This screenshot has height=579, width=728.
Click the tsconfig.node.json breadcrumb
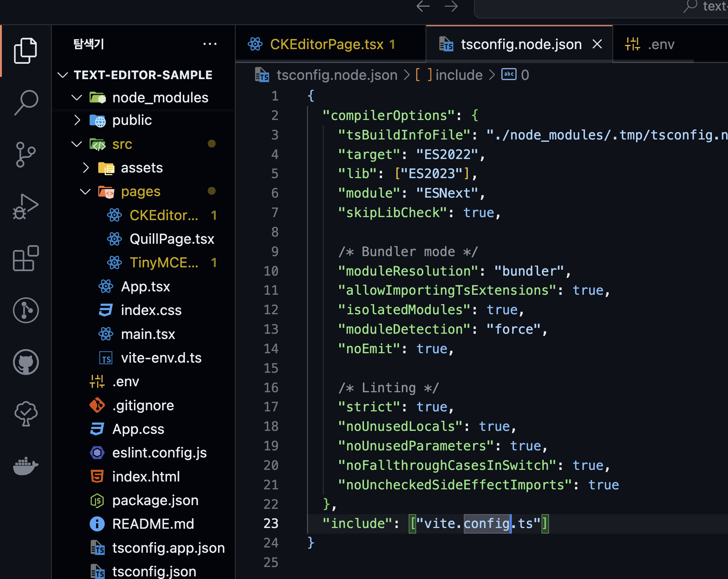pos(337,75)
